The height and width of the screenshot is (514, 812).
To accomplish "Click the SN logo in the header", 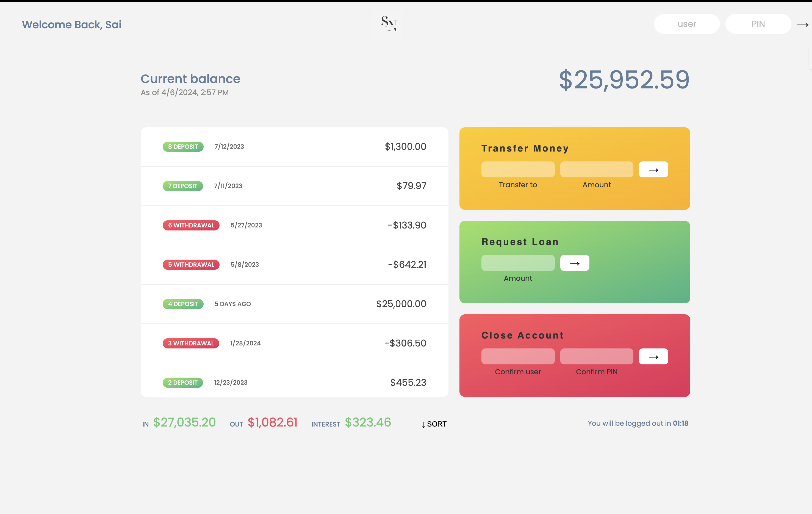I will tap(389, 24).
